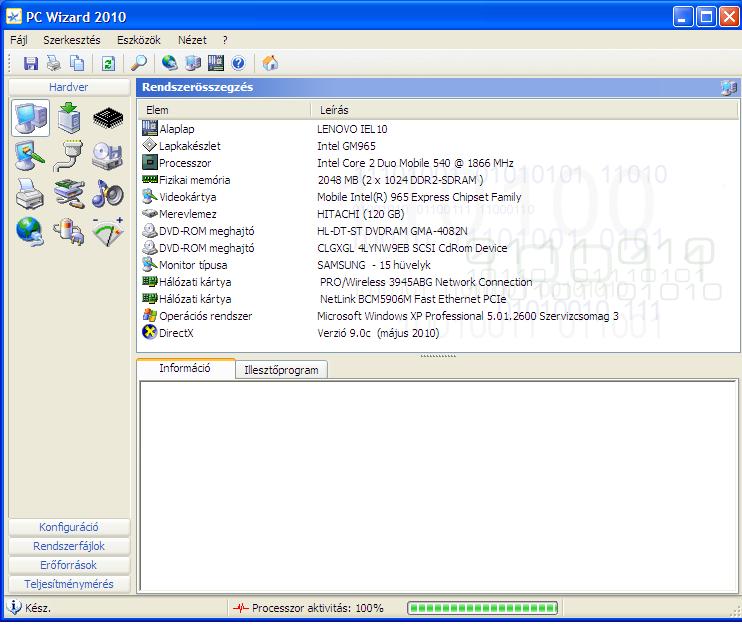
Task: Open the Konfiguráció section
Action: click(69, 527)
